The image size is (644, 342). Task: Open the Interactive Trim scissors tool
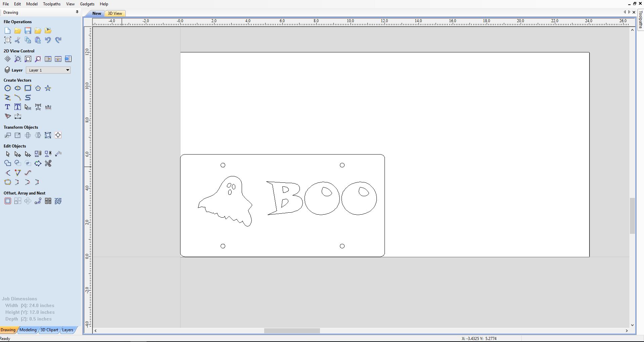tap(48, 163)
